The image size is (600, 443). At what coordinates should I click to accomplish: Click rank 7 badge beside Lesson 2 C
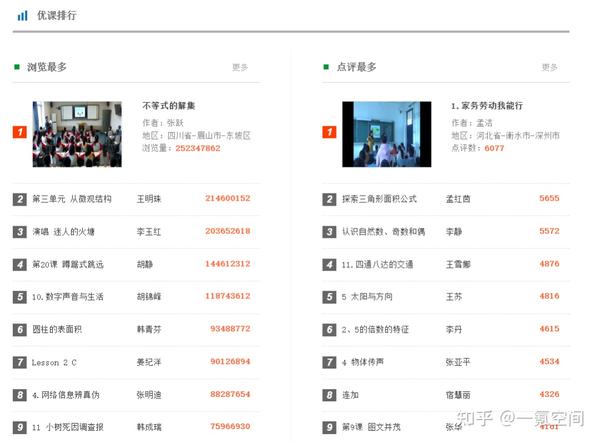pyautogui.click(x=20, y=362)
